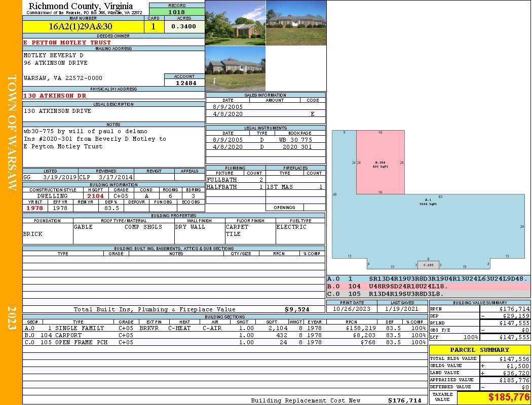The height and width of the screenshot is (405, 532).
Task: Select the A.1 2104 SqFt sketch label
Action: pyautogui.click(x=428, y=202)
